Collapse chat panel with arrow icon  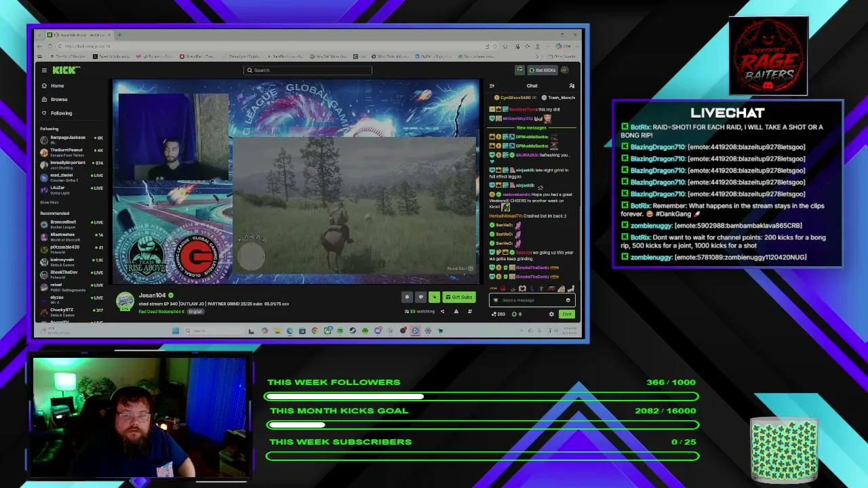click(492, 86)
